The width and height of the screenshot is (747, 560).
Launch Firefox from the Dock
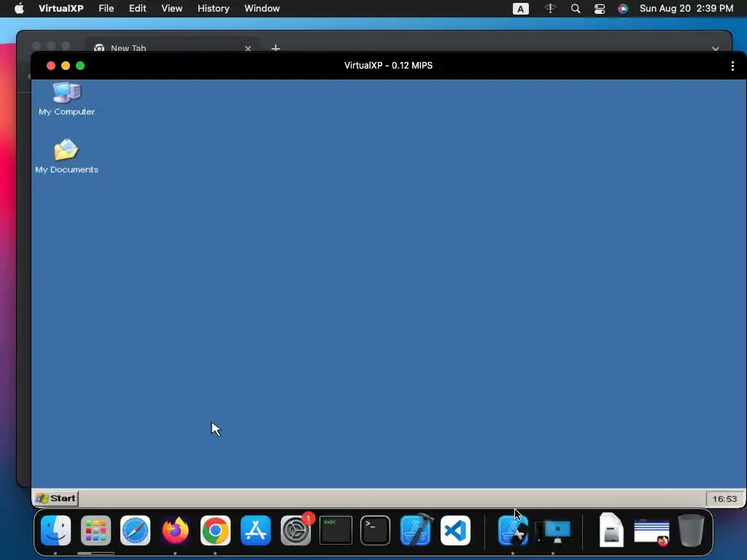tap(175, 530)
